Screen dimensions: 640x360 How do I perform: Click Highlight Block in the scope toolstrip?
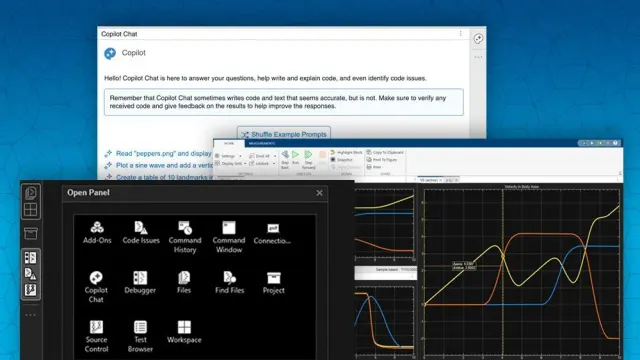(x=346, y=152)
